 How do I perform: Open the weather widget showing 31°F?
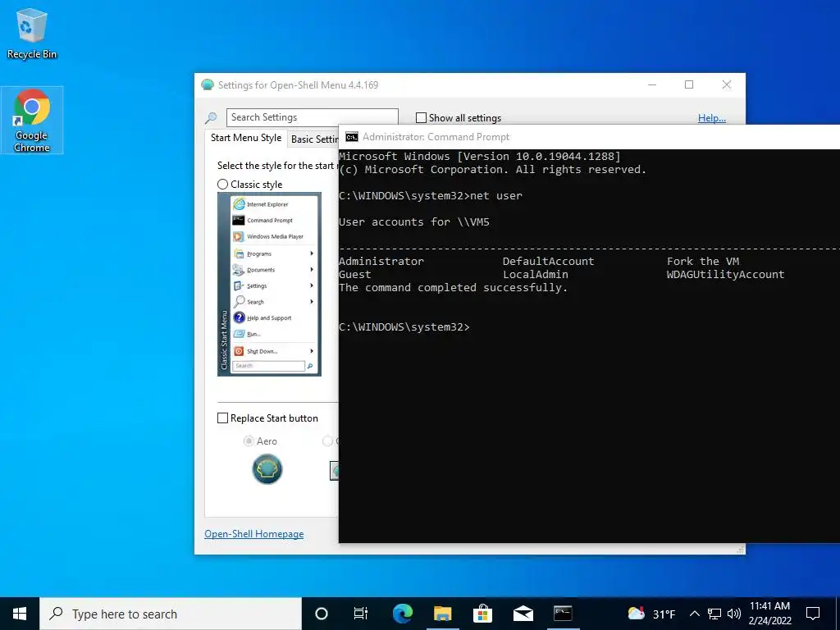click(x=651, y=614)
